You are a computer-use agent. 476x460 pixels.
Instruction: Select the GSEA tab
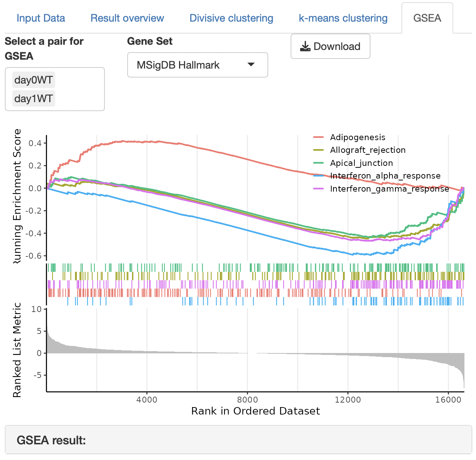click(427, 18)
